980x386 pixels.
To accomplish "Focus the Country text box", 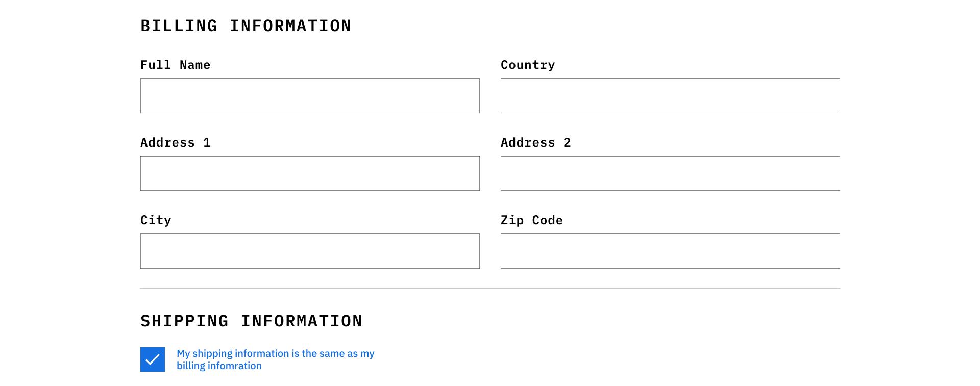I will point(670,96).
